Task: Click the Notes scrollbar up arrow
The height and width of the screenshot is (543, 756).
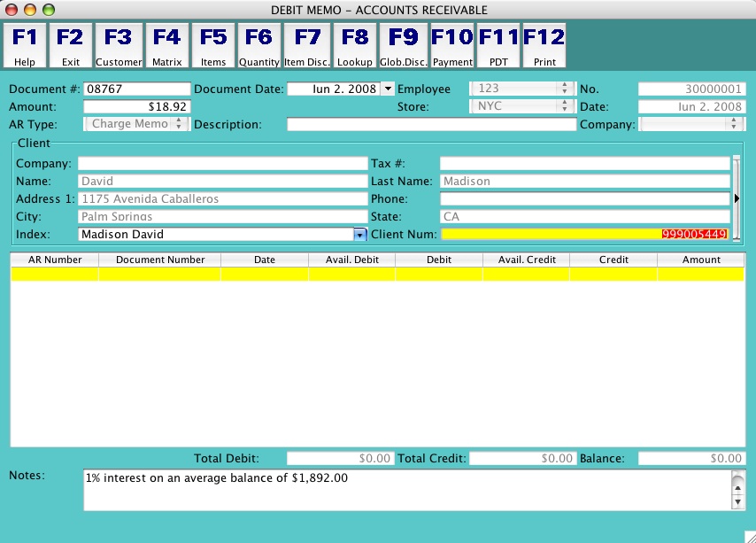Action: coord(737,489)
